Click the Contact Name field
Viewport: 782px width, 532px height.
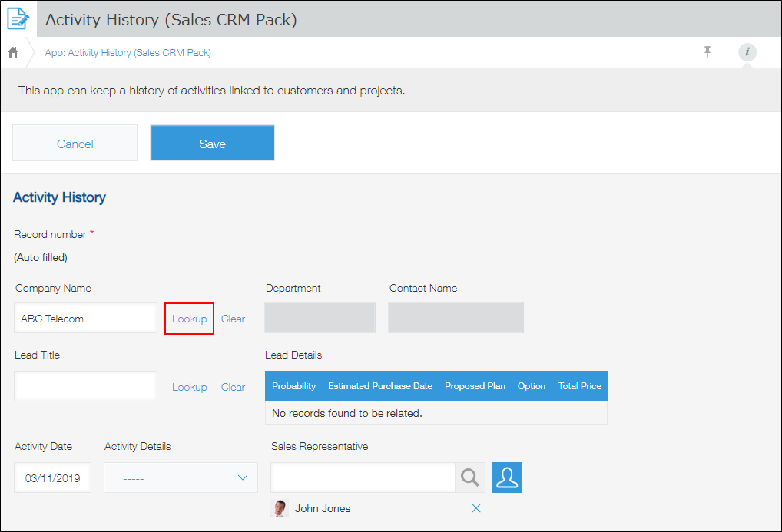tap(456, 318)
